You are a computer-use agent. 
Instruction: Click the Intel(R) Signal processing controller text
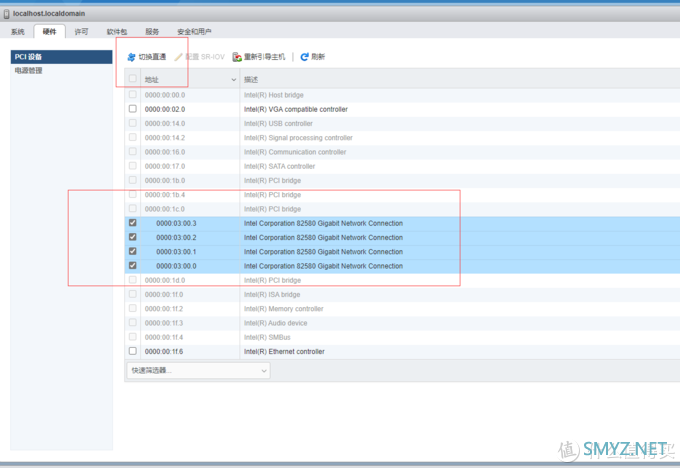click(298, 138)
